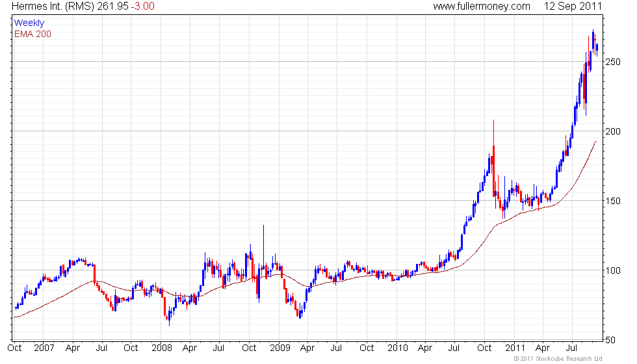Viewport: 637px width, 364px height.
Task: Click the 'Hermes Int. (RMS)' chart title
Action: click(53, 6)
